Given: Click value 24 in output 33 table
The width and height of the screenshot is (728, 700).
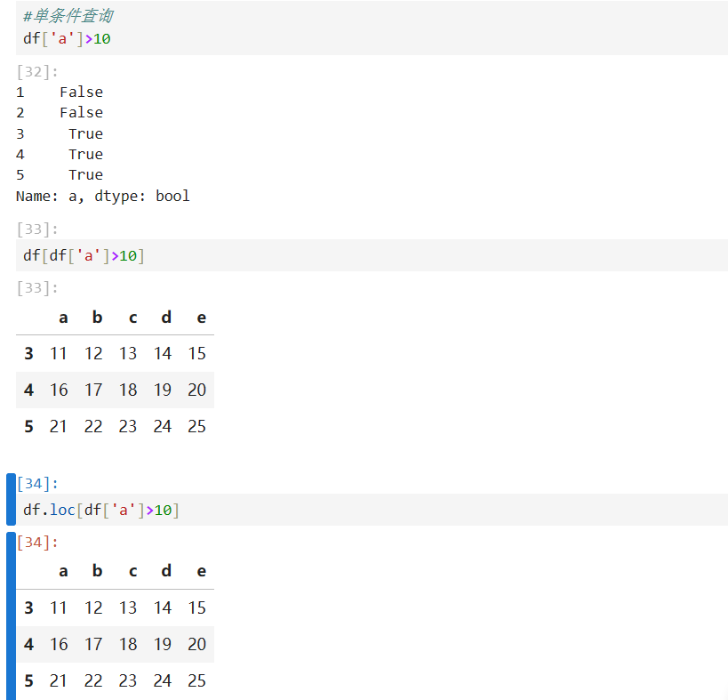Looking at the screenshot, I should [x=163, y=426].
